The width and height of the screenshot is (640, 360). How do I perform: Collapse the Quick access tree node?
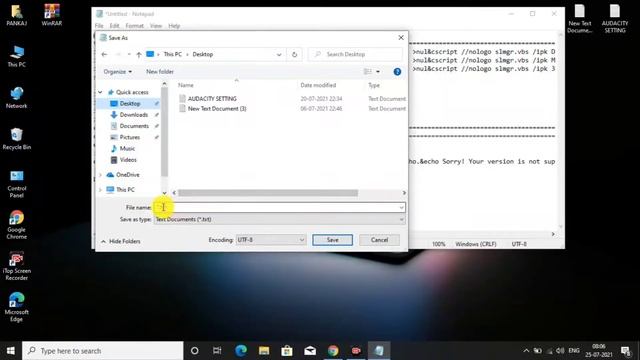(x=100, y=92)
